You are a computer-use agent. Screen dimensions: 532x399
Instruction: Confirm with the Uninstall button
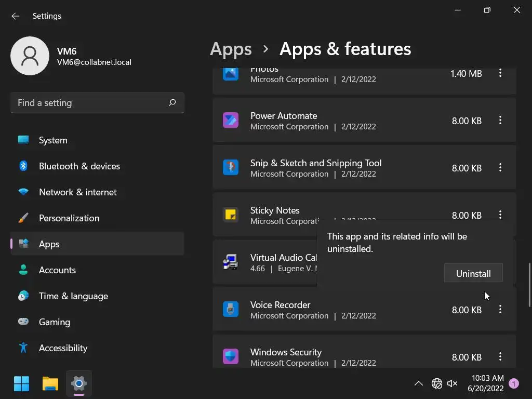click(x=473, y=274)
